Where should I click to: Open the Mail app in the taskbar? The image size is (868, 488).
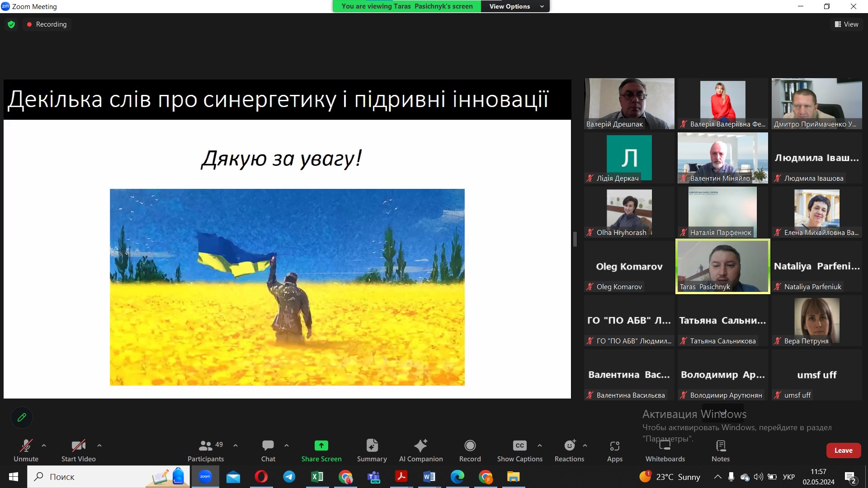[x=233, y=477]
